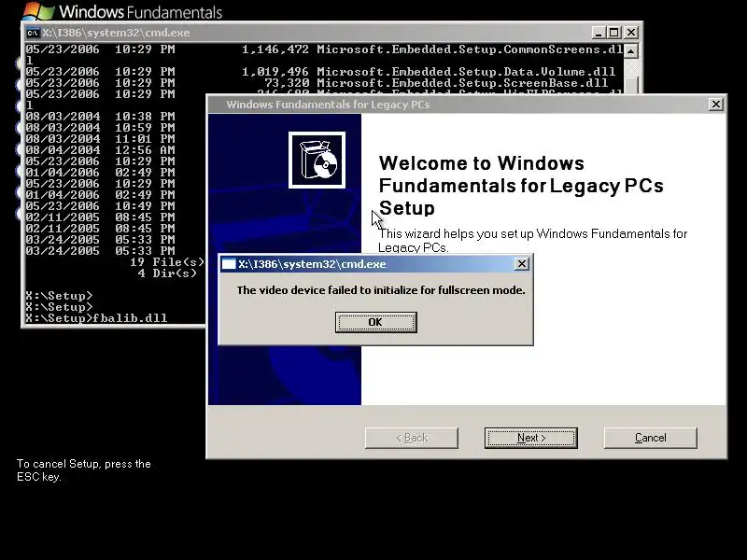
Task: Click the 'Microsoft.Embedded.Setup.Data.Volume.dll' file name
Action: pyautogui.click(x=466, y=72)
